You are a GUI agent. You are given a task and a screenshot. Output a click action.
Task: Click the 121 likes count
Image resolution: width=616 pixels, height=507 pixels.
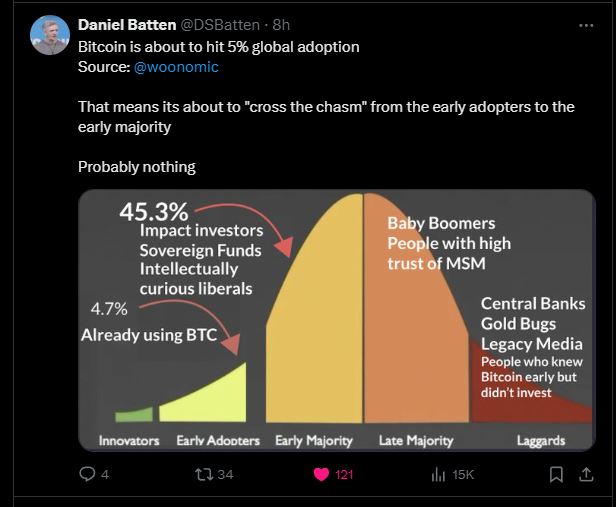coord(344,474)
